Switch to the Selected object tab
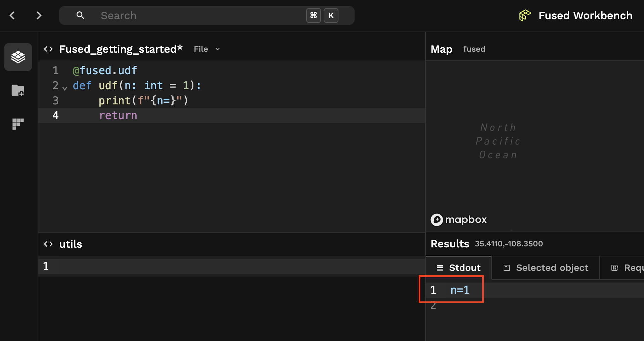This screenshot has width=644, height=341. coord(546,267)
